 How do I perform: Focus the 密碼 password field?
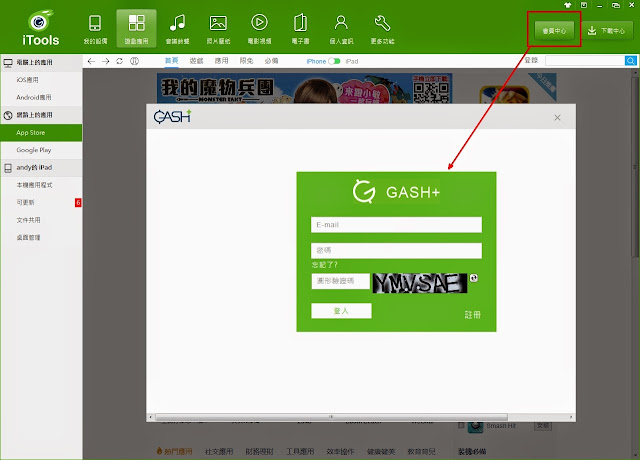[x=396, y=250]
